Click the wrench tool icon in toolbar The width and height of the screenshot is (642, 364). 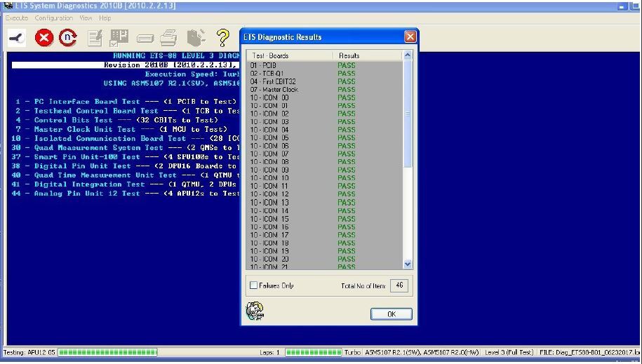[x=16, y=38]
